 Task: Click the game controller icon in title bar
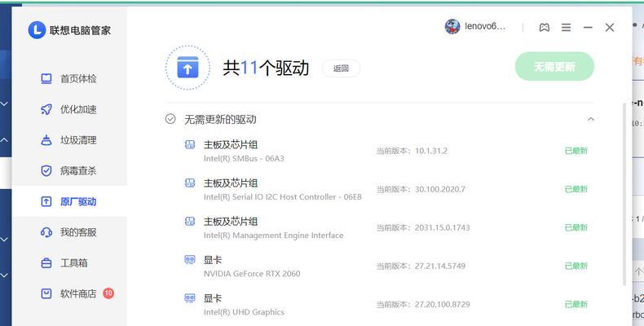(545, 28)
